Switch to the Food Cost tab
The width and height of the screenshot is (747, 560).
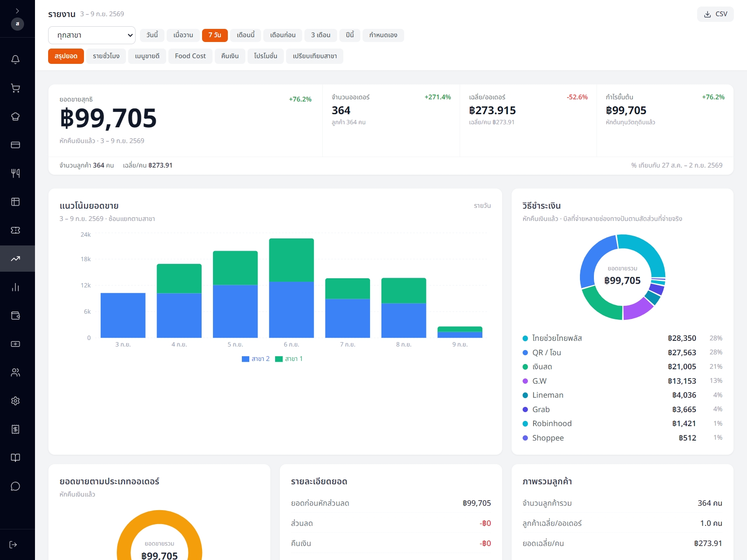[x=190, y=56]
